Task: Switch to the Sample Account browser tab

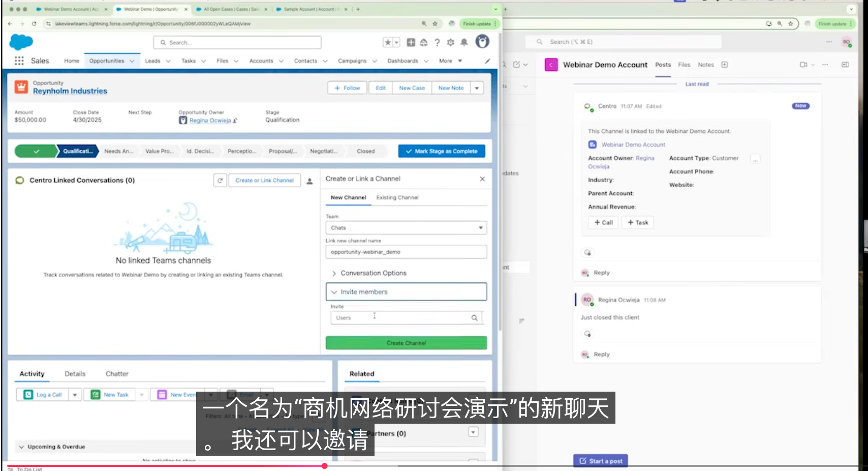Action: point(311,9)
